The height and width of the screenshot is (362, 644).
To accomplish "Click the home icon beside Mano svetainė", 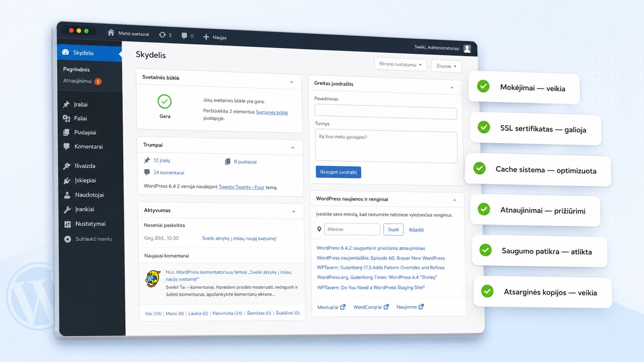I will (x=111, y=33).
